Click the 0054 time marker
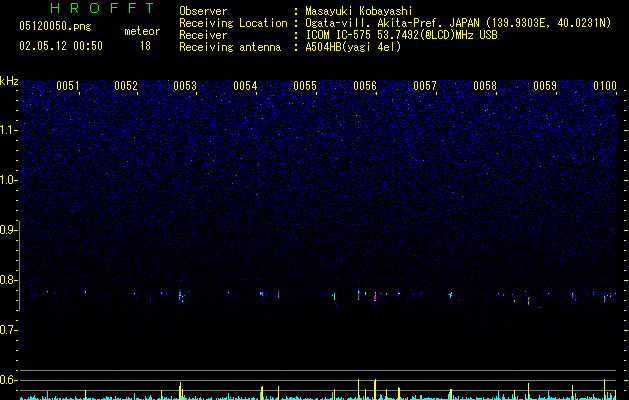629x400 pixels. 245,86
